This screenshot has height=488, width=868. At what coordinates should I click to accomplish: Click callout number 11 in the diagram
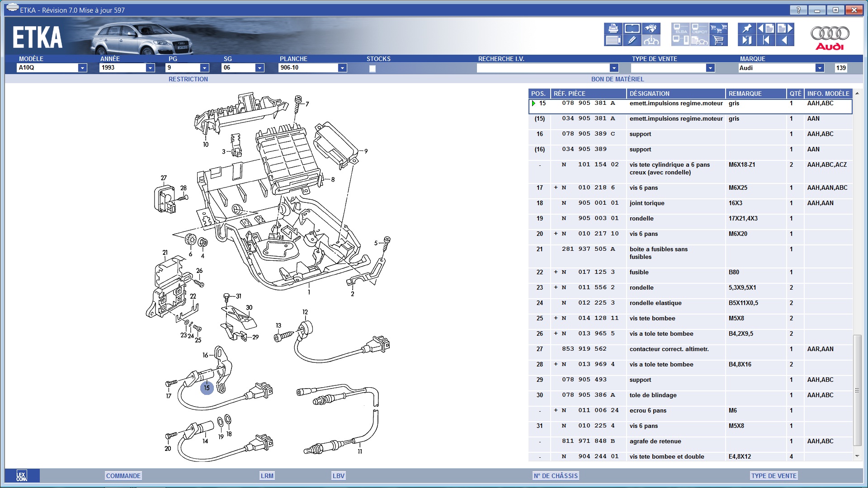pos(360,451)
